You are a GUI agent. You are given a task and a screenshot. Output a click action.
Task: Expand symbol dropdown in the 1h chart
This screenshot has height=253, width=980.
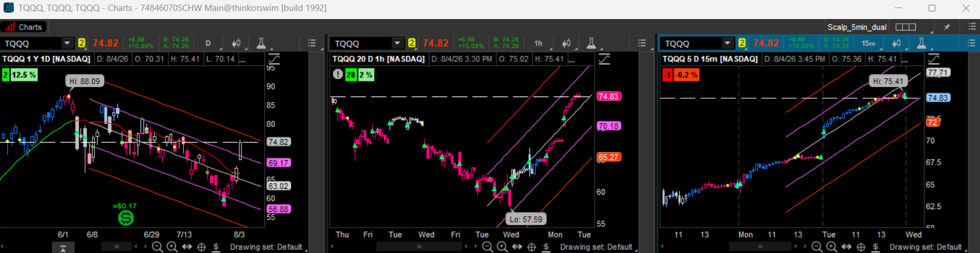pos(397,43)
